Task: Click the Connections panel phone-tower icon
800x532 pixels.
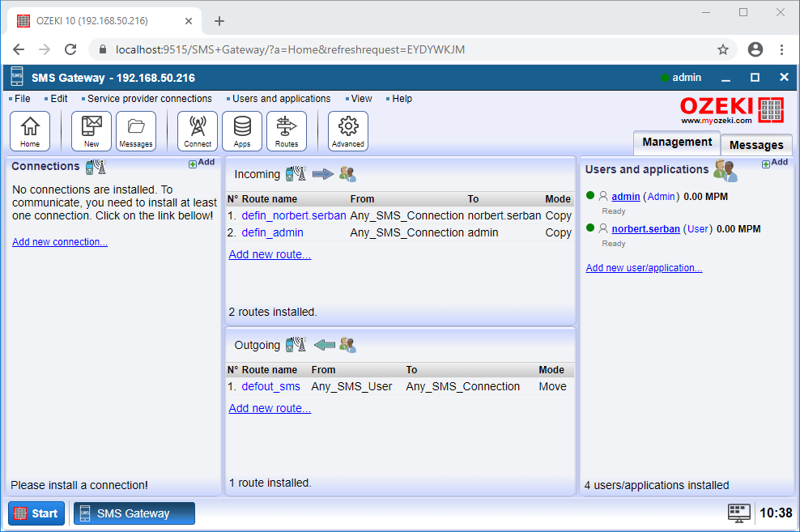Action: tap(96, 167)
